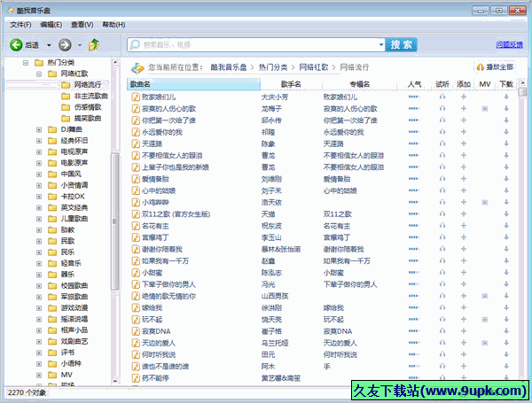Click the MV icon for 寂寞的人伤心的歌
The image size is (532, 403).
[x=485, y=108]
